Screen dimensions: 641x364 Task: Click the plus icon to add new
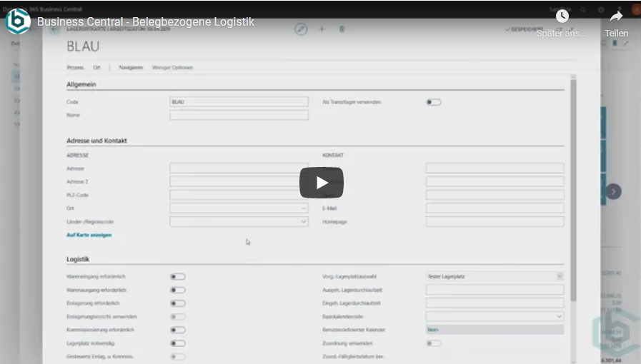click(x=322, y=29)
